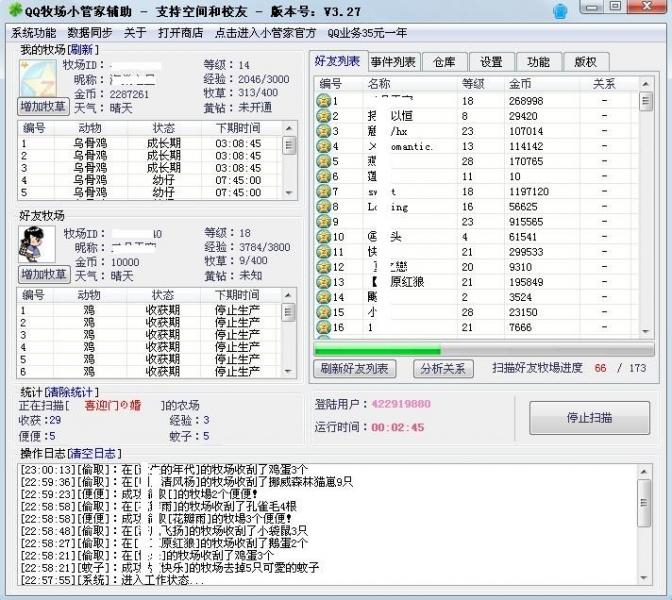Image resolution: width=672 pixels, height=600 pixels.
Task: Click the smiley icon of friend row 16
Action: (x=323, y=327)
